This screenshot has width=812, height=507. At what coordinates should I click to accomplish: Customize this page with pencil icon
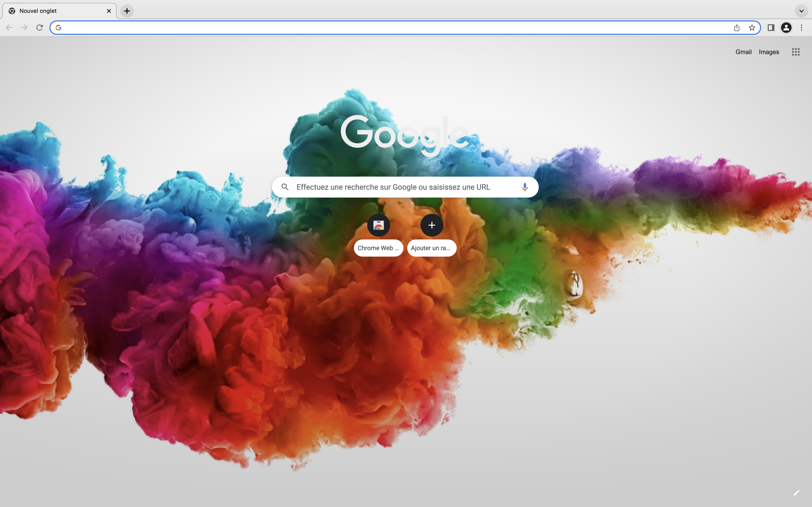click(797, 492)
